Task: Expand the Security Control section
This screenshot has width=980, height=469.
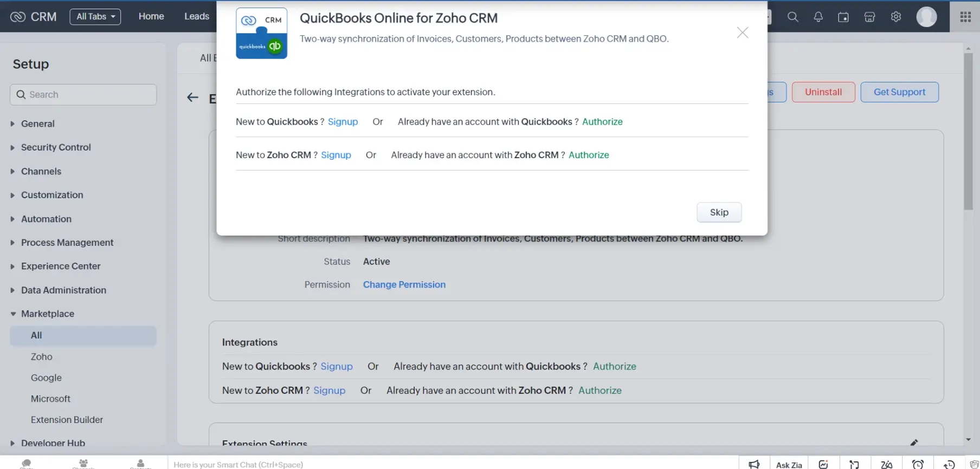Action: click(x=56, y=147)
